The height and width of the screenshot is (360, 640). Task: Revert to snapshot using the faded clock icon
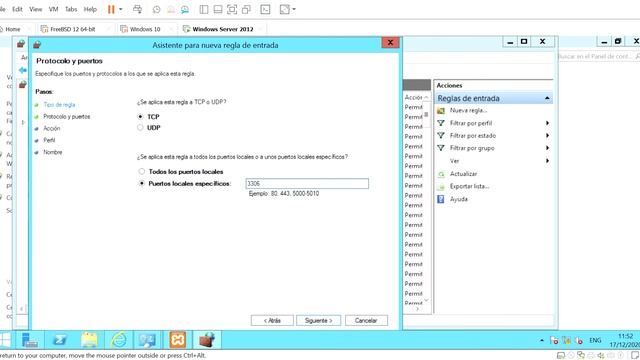click(x=171, y=9)
